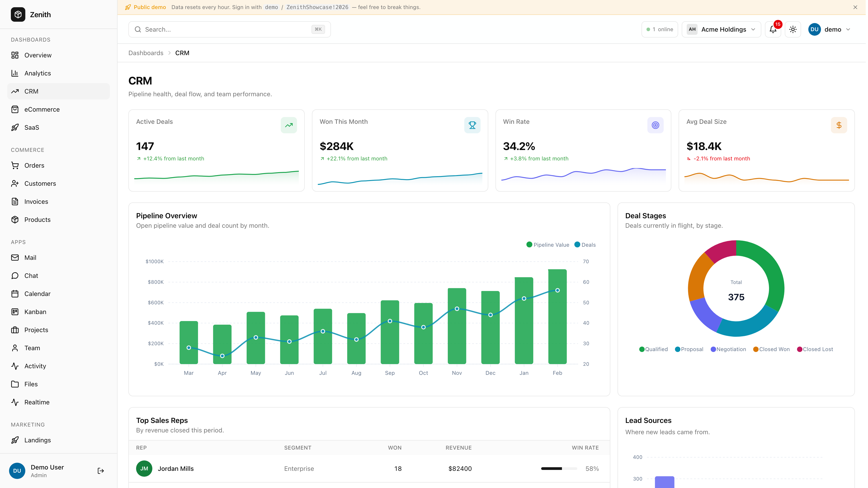Open the Orders page
Viewport: 868px width, 488px height.
(x=58, y=165)
